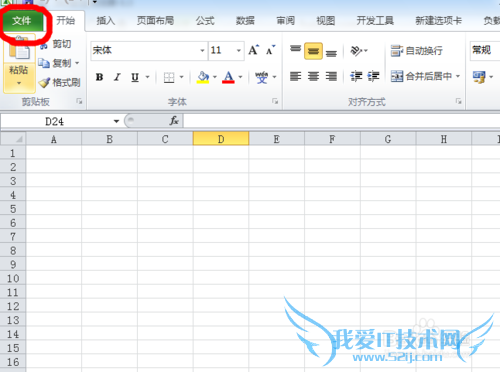Increase font size with large A
This screenshot has height=372, width=500.
(254, 50)
